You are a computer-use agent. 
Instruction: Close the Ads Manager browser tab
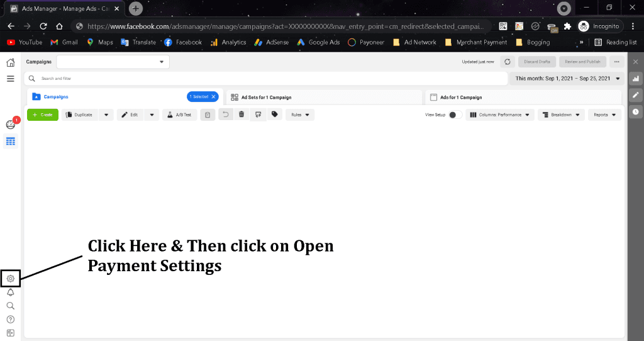pyautogui.click(x=116, y=9)
